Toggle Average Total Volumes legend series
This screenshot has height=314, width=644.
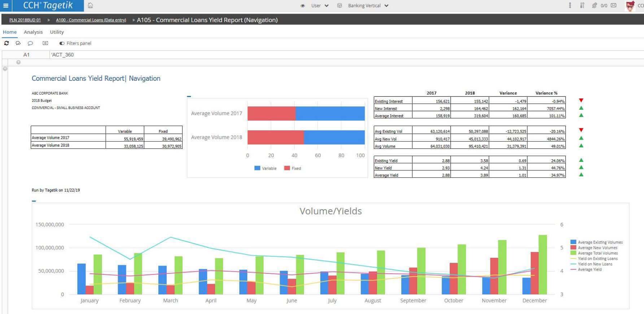point(597,253)
